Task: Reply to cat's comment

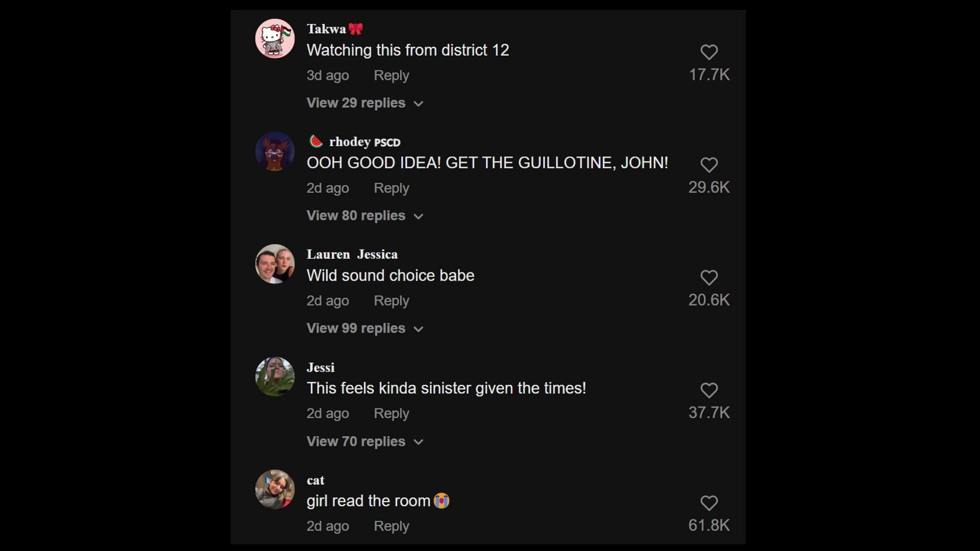Action: [391, 527]
